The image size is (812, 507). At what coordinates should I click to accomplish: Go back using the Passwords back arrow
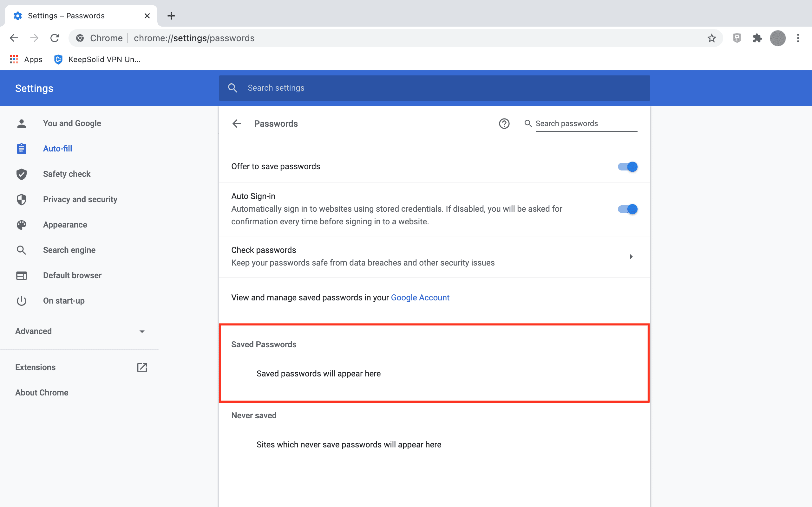click(x=237, y=124)
